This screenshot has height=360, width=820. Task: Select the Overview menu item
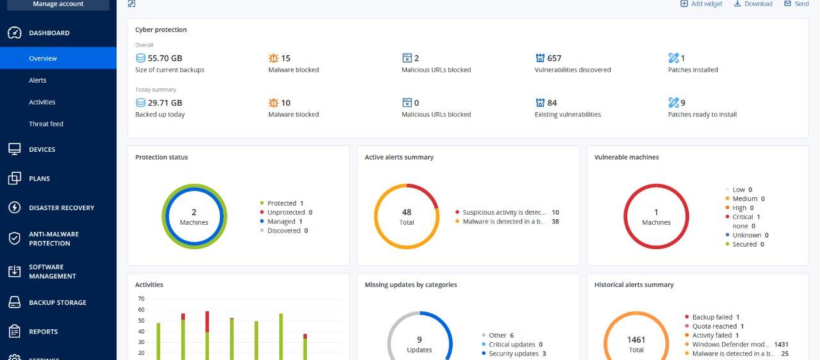pos(58,58)
